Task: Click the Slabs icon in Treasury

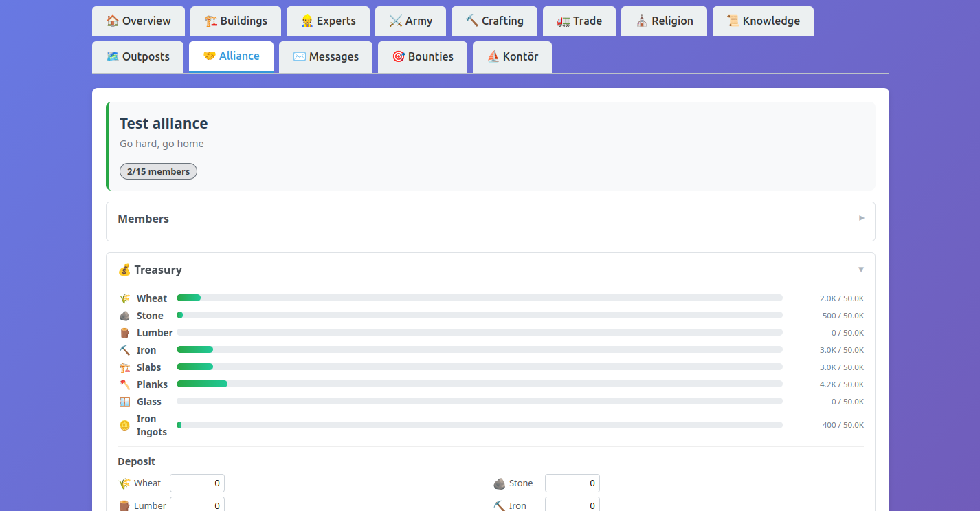Action: tap(124, 367)
